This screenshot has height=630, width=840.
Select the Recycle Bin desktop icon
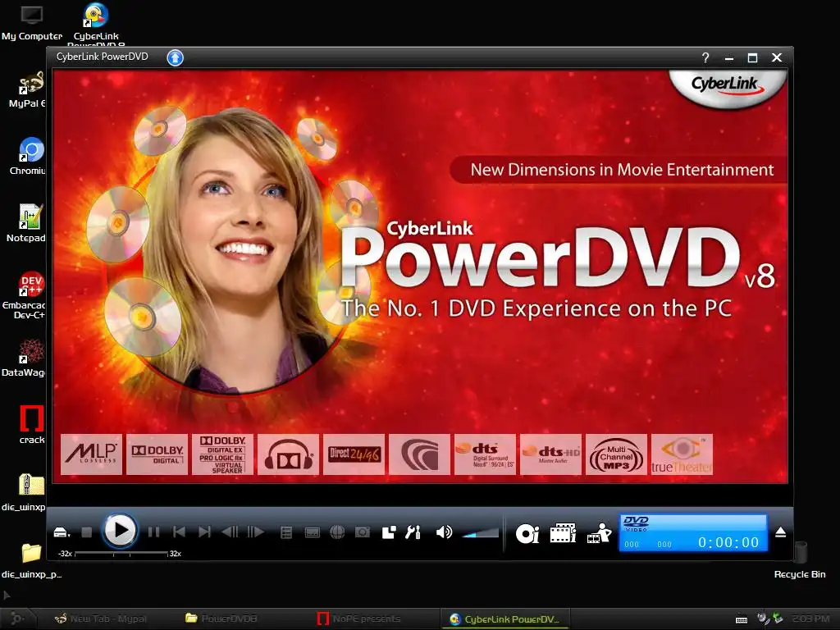pyautogui.click(x=800, y=560)
